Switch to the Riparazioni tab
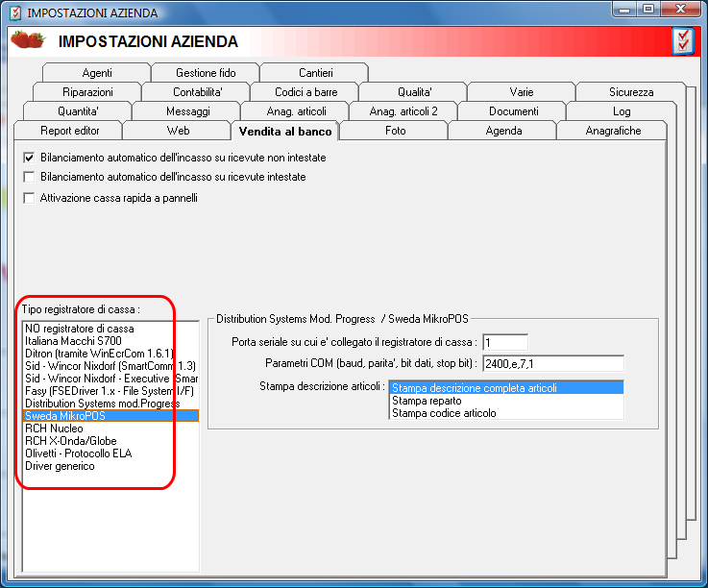Image resolution: width=708 pixels, height=588 pixels. [x=87, y=92]
